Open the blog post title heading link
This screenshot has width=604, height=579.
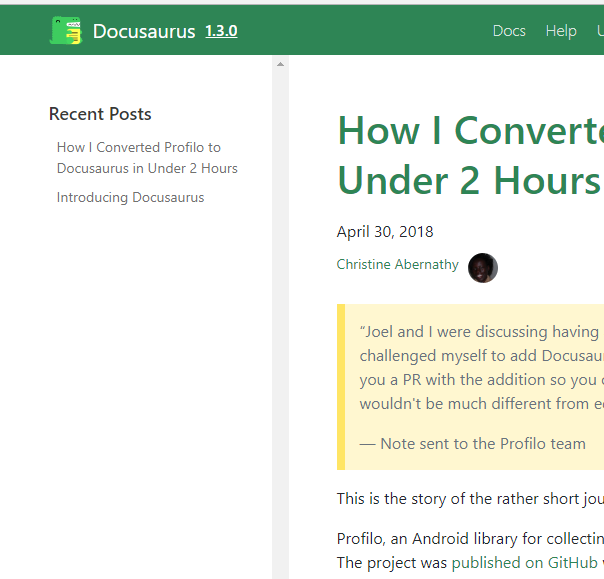tap(470, 156)
